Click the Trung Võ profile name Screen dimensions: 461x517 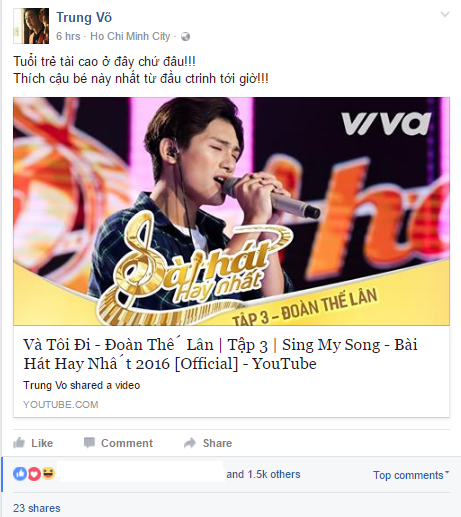[x=84, y=17]
